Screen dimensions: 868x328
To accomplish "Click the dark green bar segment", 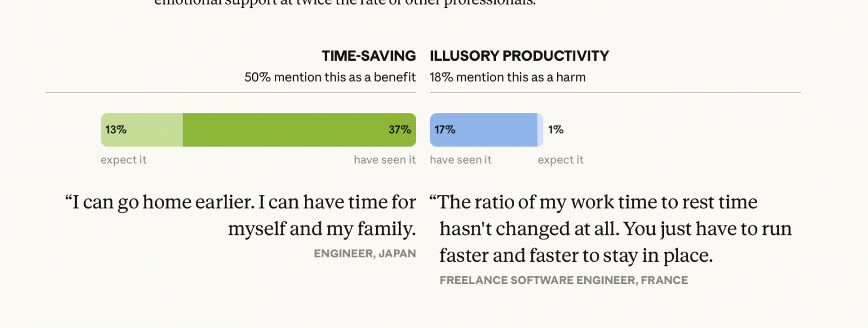I will point(289,130).
